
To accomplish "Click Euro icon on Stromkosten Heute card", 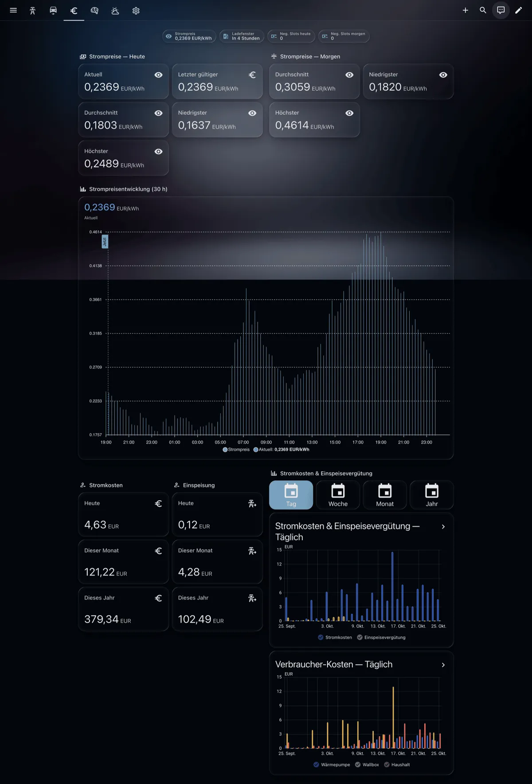I will point(158,504).
